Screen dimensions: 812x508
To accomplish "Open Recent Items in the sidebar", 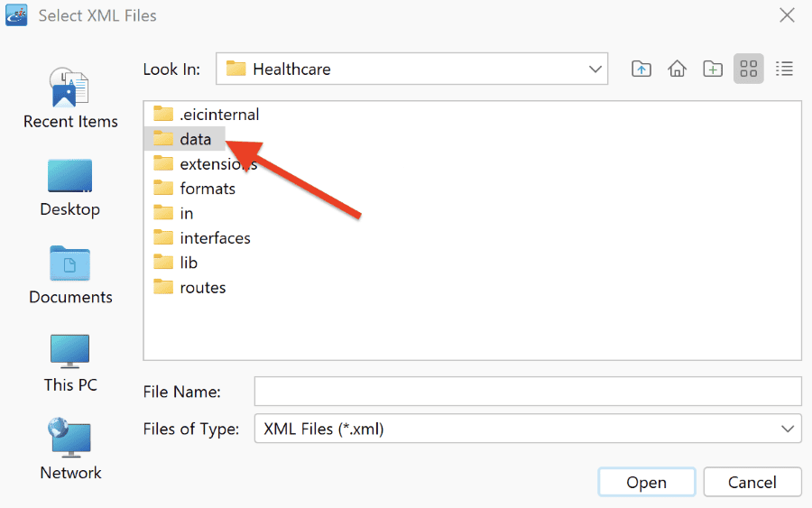I will click(70, 97).
